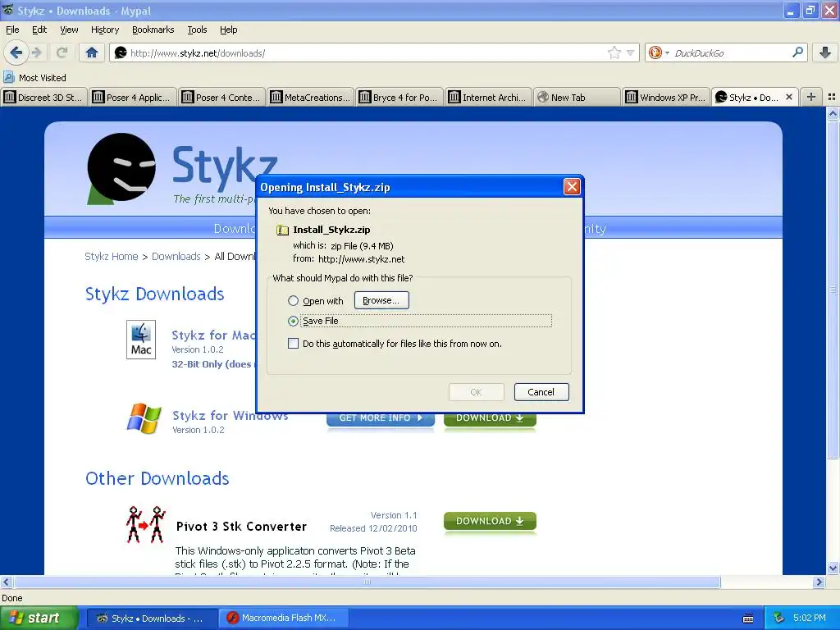Screen dimensions: 840x630
Task: Click DOWNLOAD for Pivot 3 Stk Converter
Action: 490,521
